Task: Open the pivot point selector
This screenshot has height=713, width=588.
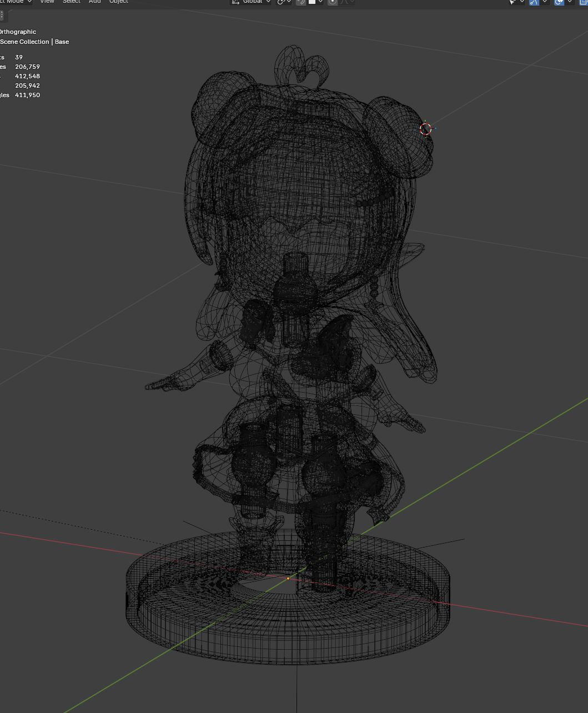Action: pos(284,2)
